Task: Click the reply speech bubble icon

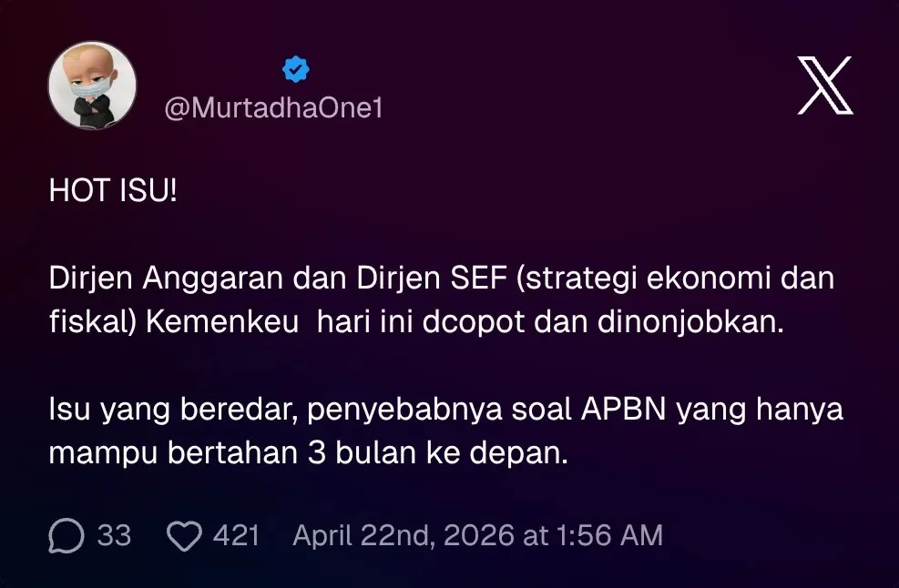Action: [x=66, y=535]
